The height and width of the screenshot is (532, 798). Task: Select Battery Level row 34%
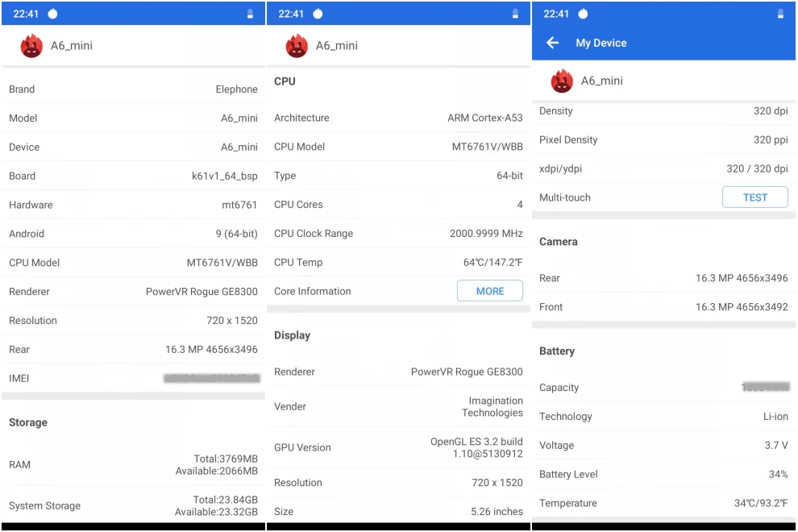pos(663,475)
